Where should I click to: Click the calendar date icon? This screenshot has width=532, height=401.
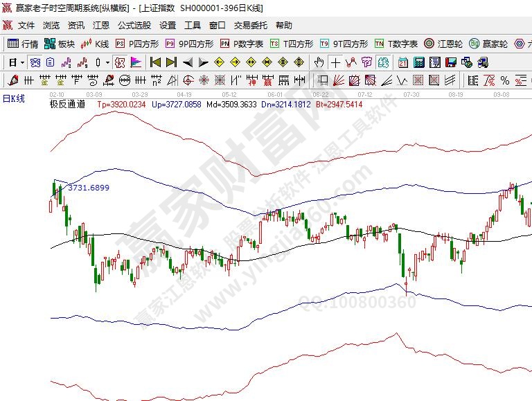coord(403,62)
